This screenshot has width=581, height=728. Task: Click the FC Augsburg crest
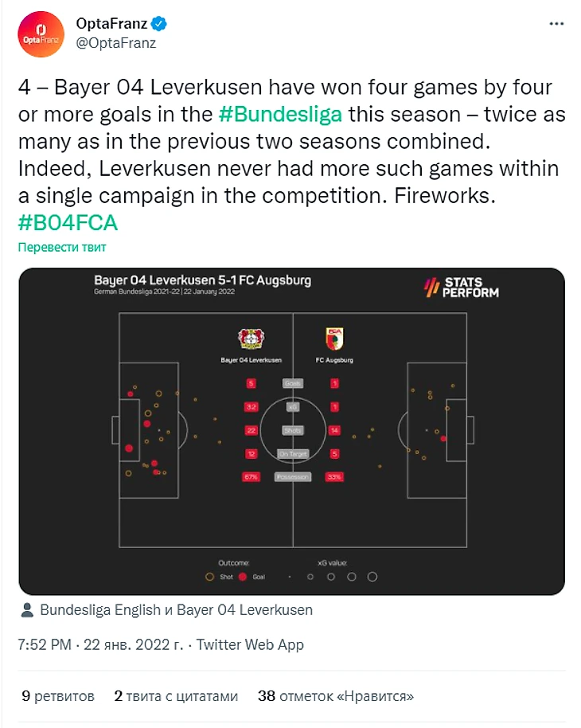pos(334,339)
